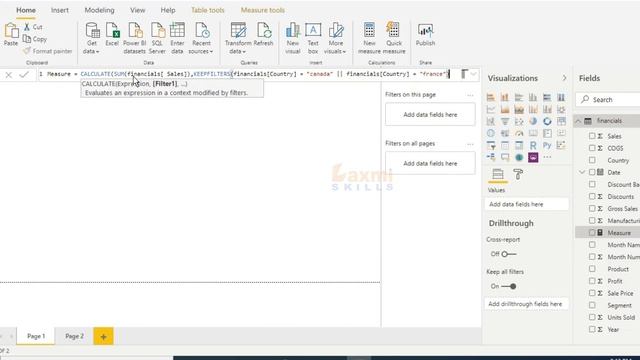Select the gauge visual

point(519,133)
